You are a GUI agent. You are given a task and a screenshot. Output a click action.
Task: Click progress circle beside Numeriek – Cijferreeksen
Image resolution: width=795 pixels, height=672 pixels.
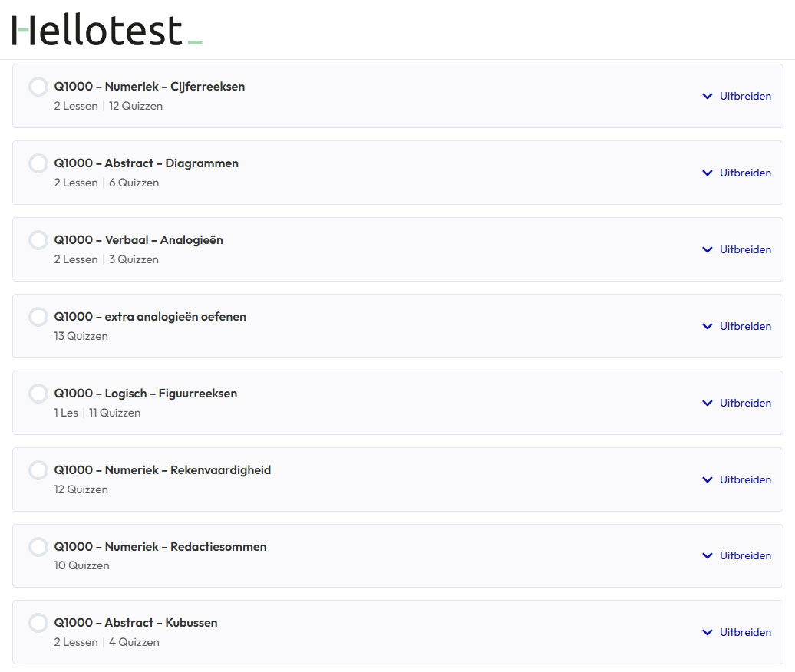pos(38,87)
